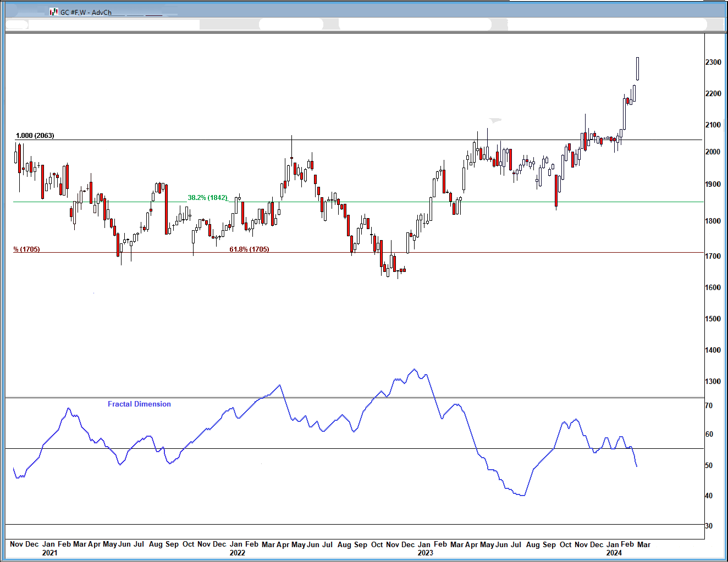The width and height of the screenshot is (728, 562).
Task: Click the 70 level on Fractal Dimension scale
Action: tap(709, 406)
